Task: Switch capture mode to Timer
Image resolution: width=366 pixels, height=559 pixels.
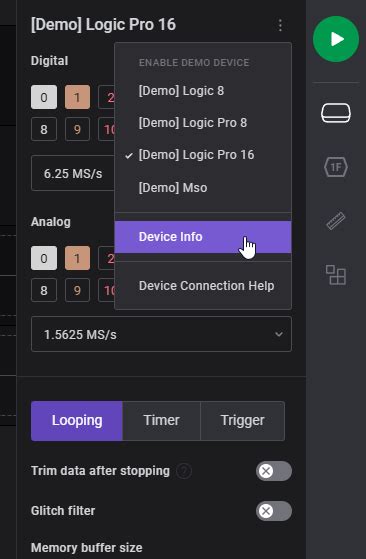Action: point(161,421)
